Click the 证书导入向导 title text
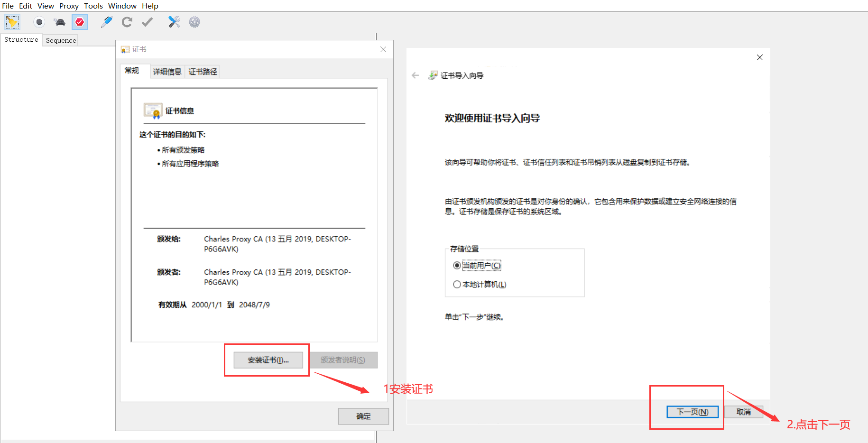 tap(462, 76)
